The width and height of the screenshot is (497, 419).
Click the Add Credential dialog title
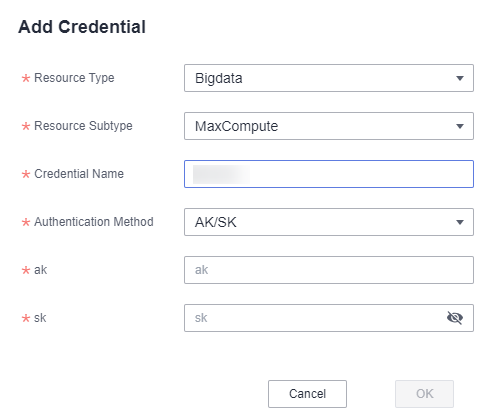[82, 27]
